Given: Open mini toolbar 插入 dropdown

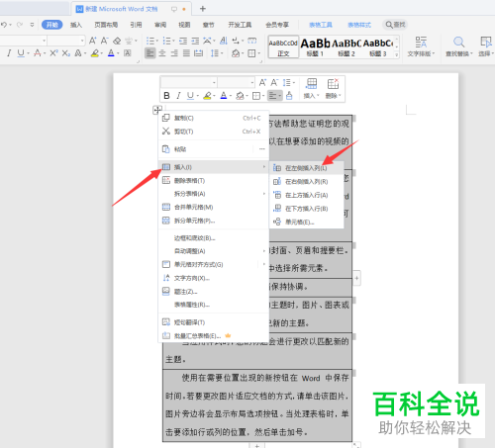Looking at the screenshot, I should tap(311, 96).
